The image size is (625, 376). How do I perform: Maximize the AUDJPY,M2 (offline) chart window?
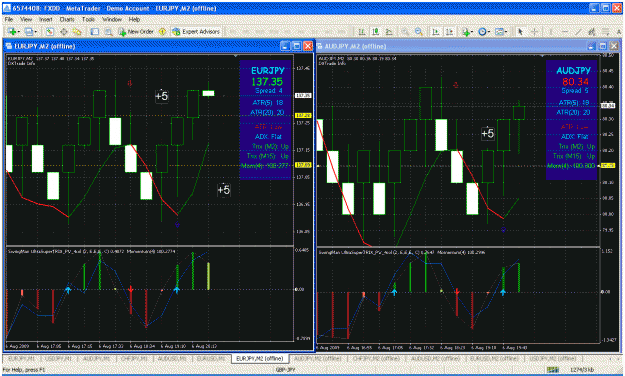pos(603,46)
